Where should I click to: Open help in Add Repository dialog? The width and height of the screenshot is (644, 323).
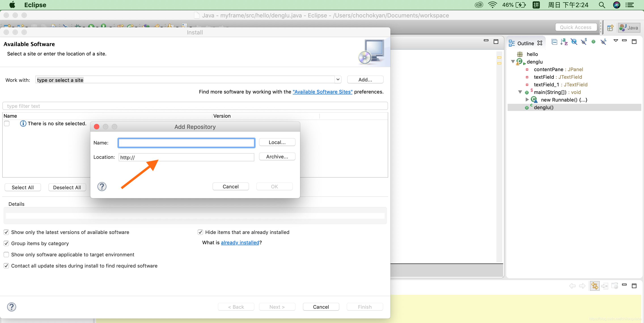[x=102, y=187]
